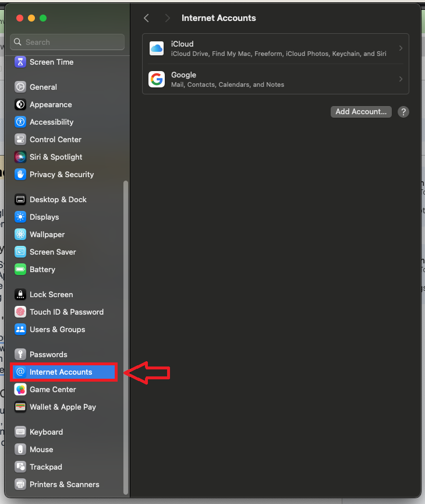Open Game Center bubbles icon
The width and height of the screenshot is (425, 504).
[20, 389]
